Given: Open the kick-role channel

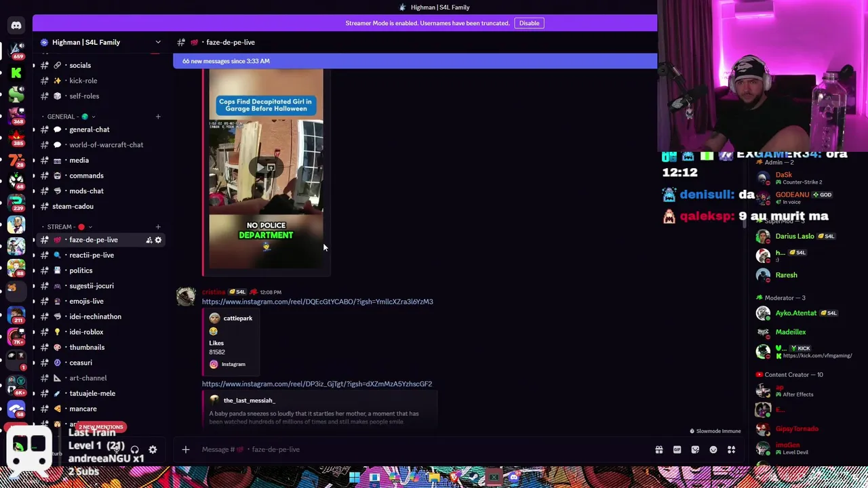Looking at the screenshot, I should (100, 81).
